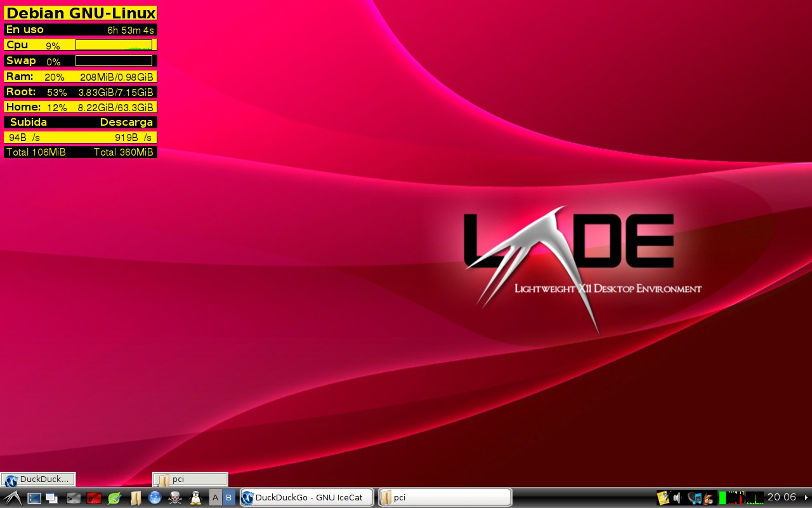The image size is (812, 508).
Task: Click the Cpu usage bar
Action: click(114, 44)
